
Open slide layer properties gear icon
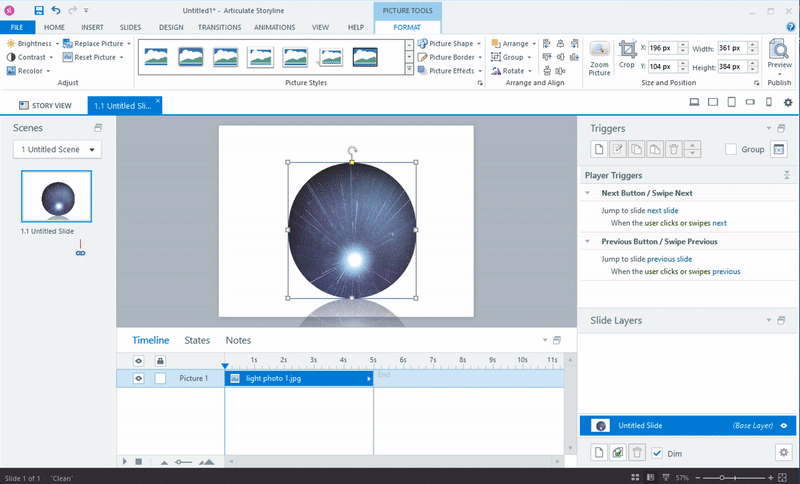(x=783, y=452)
